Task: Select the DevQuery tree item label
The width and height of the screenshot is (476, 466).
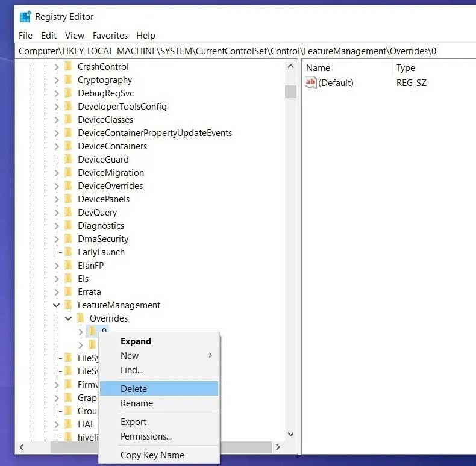Action: pos(97,212)
